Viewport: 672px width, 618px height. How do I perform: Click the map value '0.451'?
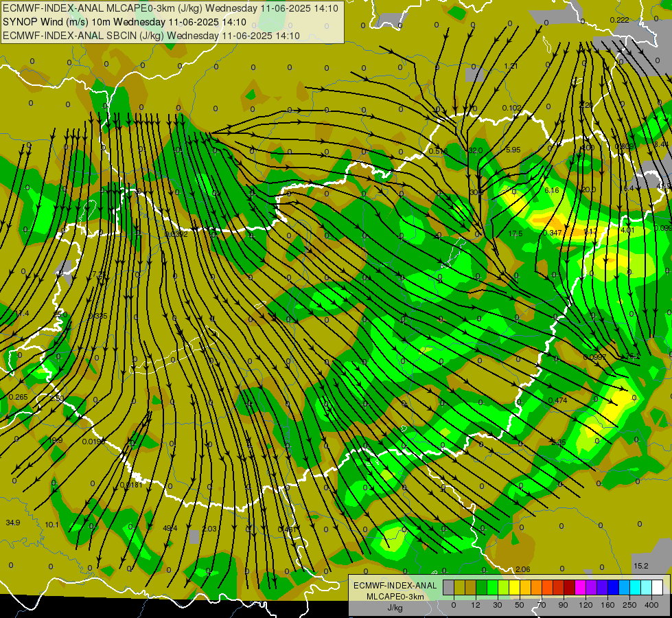[x=287, y=529]
